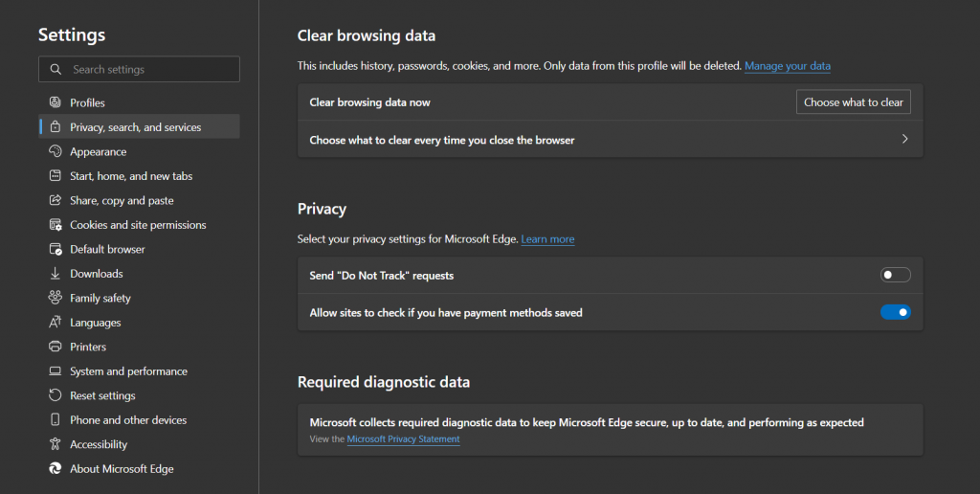This screenshot has width=980, height=494.
Task: Click the Share, copy and paste icon
Action: [55, 200]
